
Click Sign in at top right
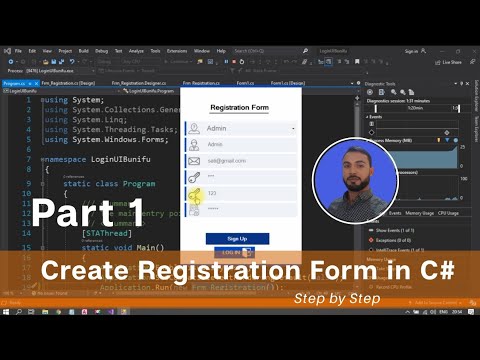411,51
